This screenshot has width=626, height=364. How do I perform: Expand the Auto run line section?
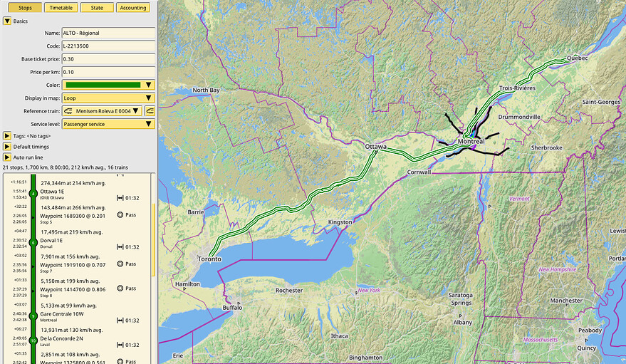(7, 157)
